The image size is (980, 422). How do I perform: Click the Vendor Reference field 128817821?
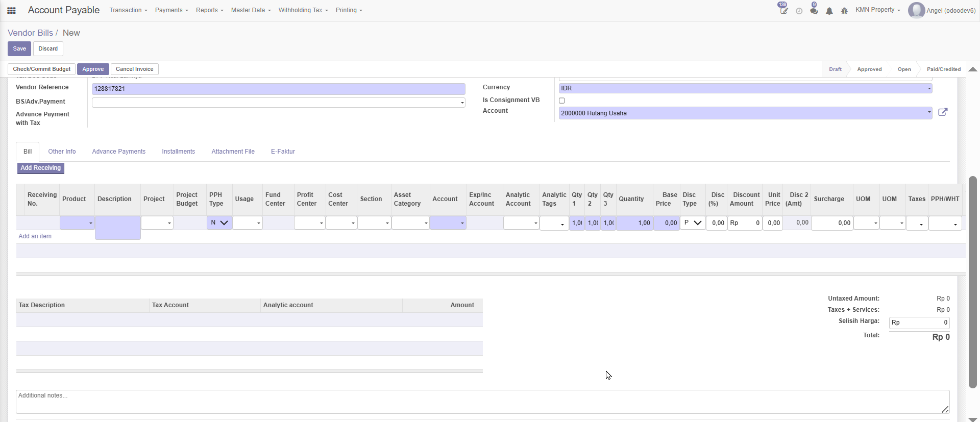pyautogui.click(x=279, y=89)
